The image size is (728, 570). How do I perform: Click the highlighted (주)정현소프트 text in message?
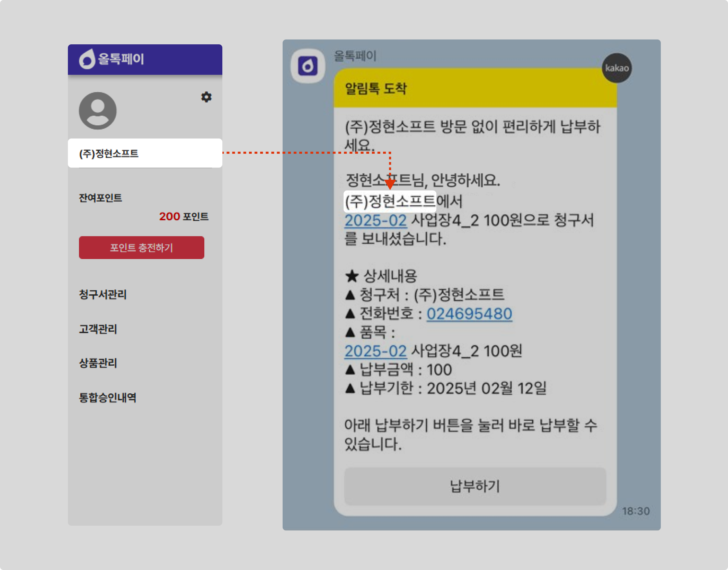pos(390,201)
